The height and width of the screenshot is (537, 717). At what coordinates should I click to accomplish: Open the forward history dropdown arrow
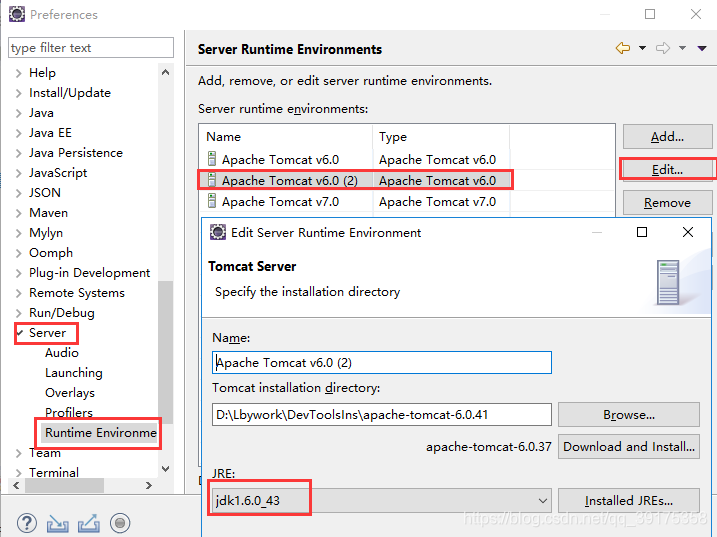pyautogui.click(x=682, y=48)
